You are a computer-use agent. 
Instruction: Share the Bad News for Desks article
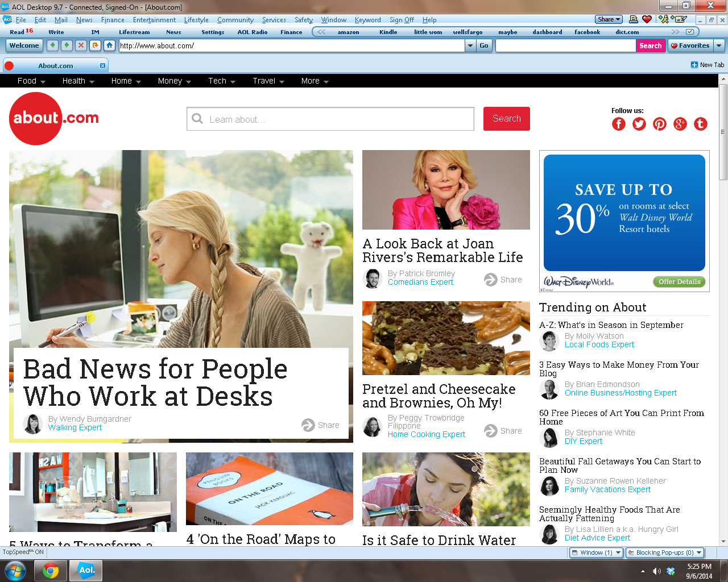(x=320, y=425)
